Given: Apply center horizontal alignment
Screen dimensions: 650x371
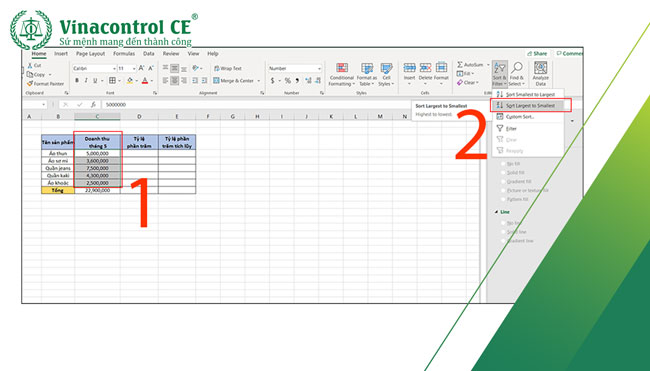Looking at the screenshot, I should [x=175, y=81].
